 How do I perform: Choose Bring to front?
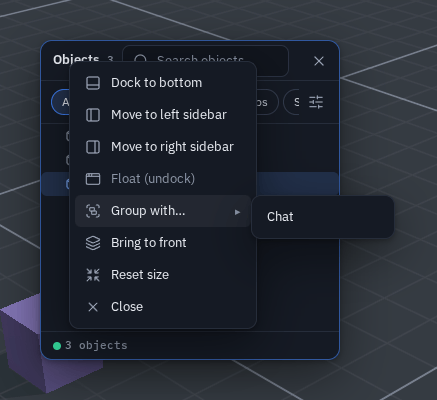tap(163, 243)
